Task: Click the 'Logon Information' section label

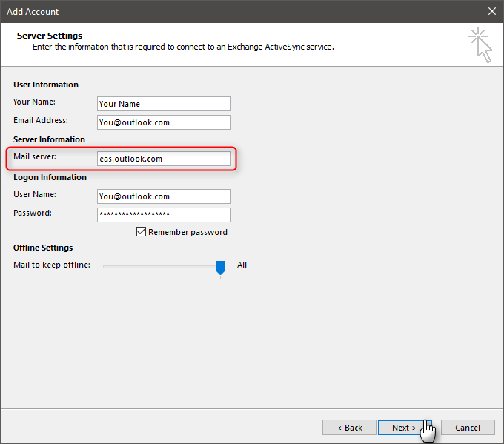Action: click(50, 177)
